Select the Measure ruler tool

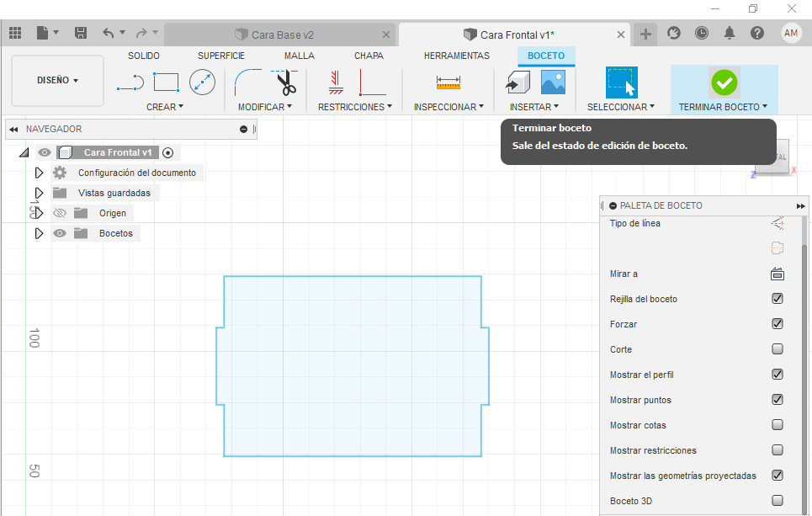coord(448,82)
